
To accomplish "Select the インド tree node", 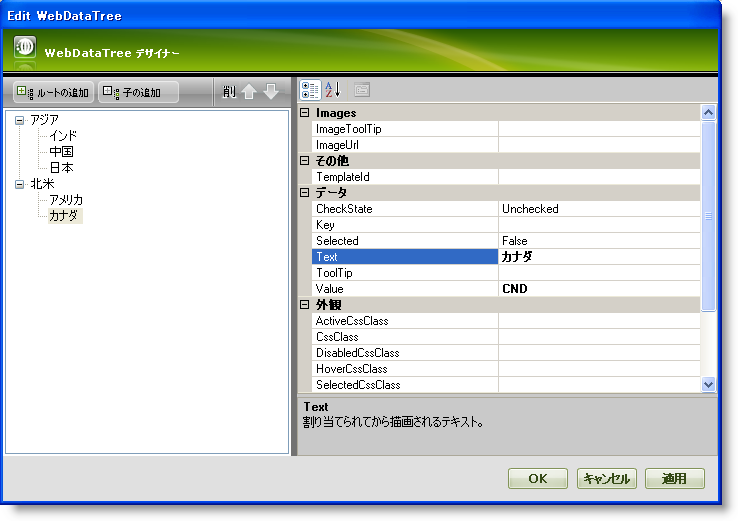I will click(63, 136).
